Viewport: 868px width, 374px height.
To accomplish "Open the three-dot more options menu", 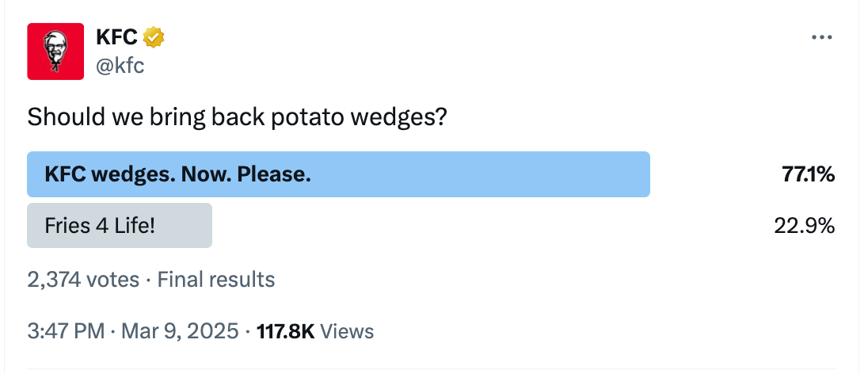I will tap(822, 37).
